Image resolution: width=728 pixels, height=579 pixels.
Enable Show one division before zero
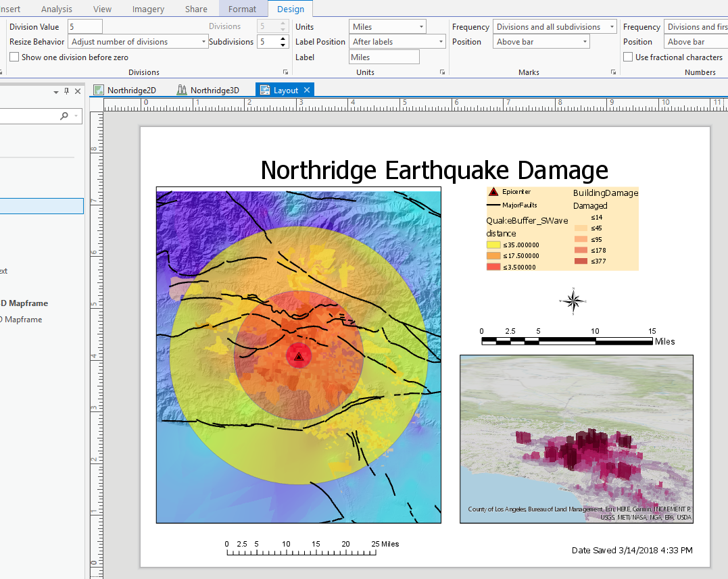[x=14, y=57]
